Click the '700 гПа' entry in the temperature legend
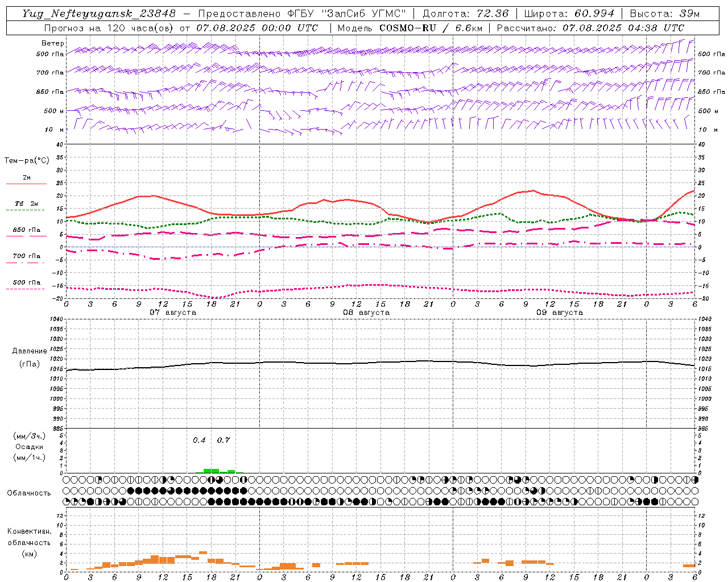 click(x=26, y=256)
